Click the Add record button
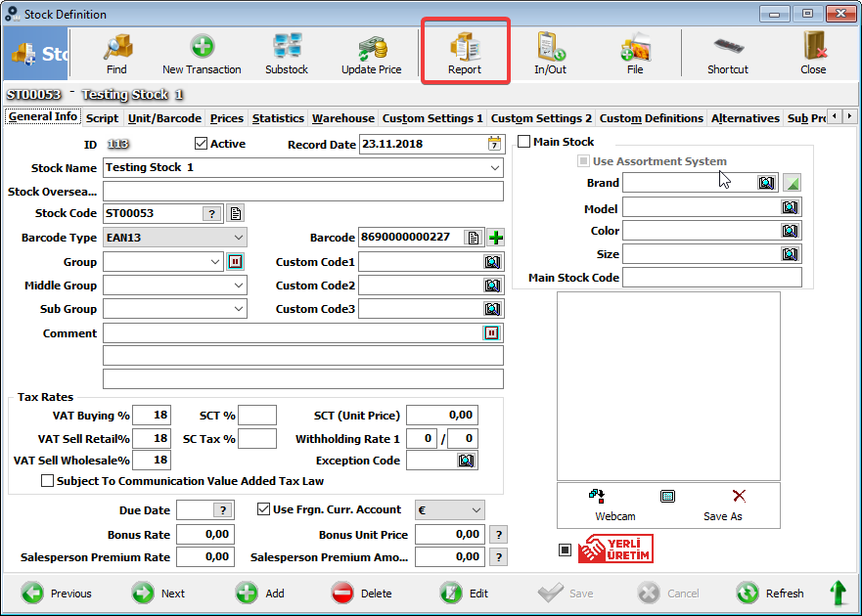Screen dimensions: 862x616 [260, 594]
